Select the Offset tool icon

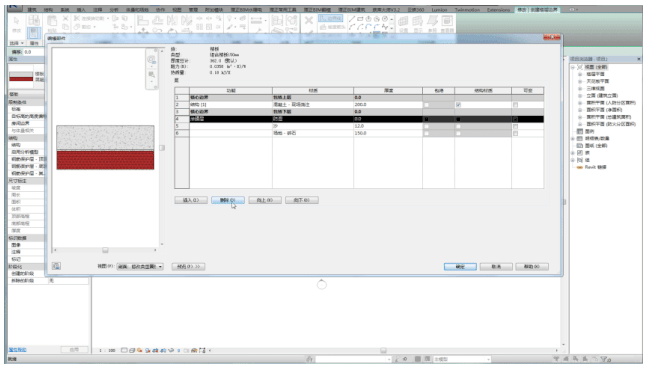pos(158,20)
